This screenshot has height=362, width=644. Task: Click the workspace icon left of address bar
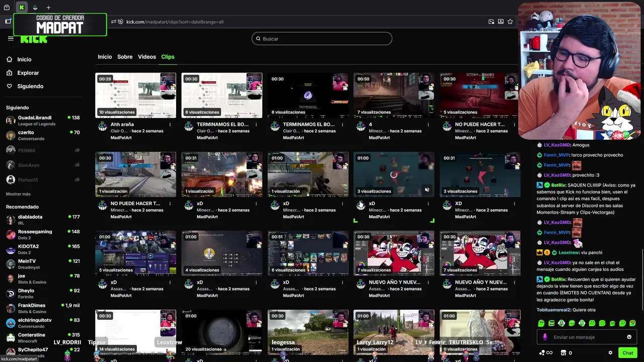(x=8, y=21)
